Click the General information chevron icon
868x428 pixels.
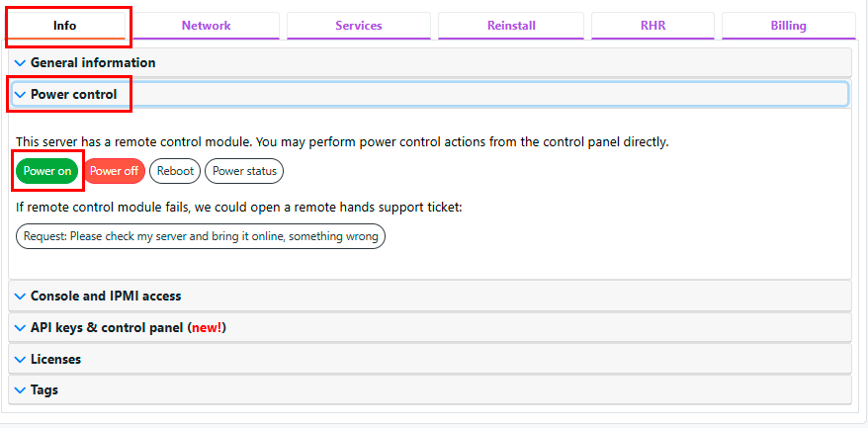pos(20,63)
